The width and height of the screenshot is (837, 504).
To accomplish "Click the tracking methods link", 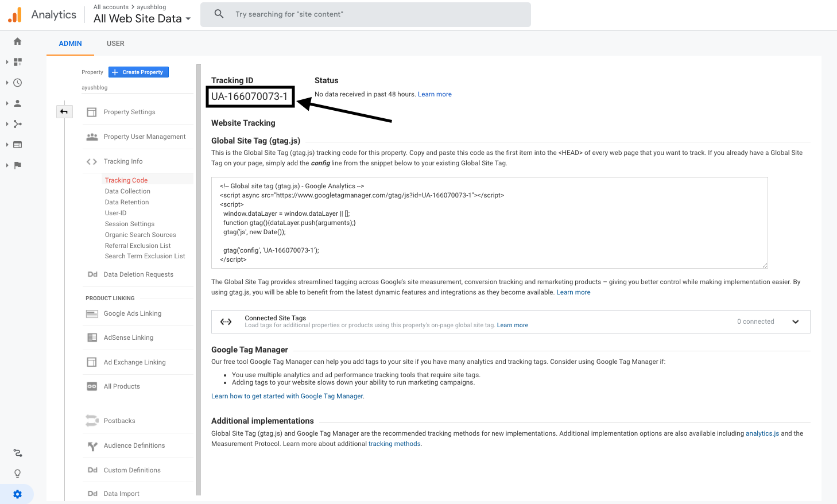I will point(394,444).
